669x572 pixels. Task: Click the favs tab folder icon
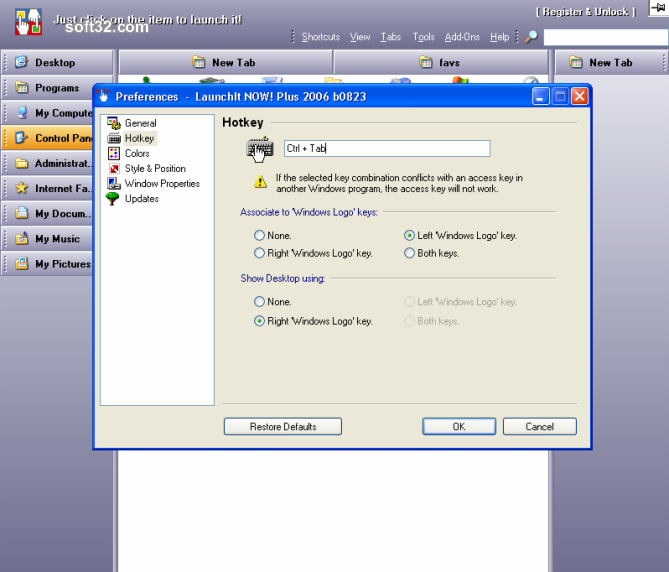click(x=425, y=62)
